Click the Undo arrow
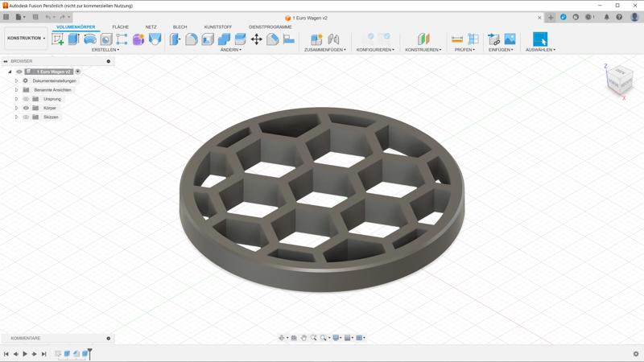Image resolution: width=644 pixels, height=362 pixels. (48, 17)
